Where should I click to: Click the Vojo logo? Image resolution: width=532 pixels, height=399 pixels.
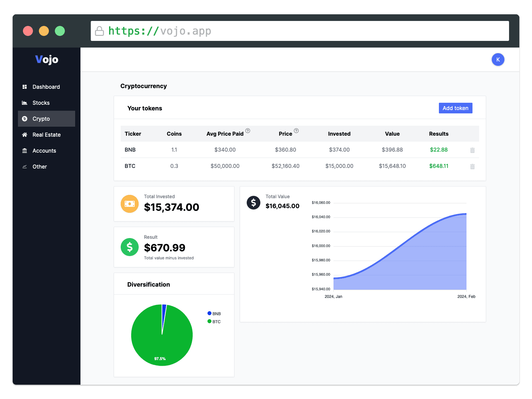(x=47, y=60)
